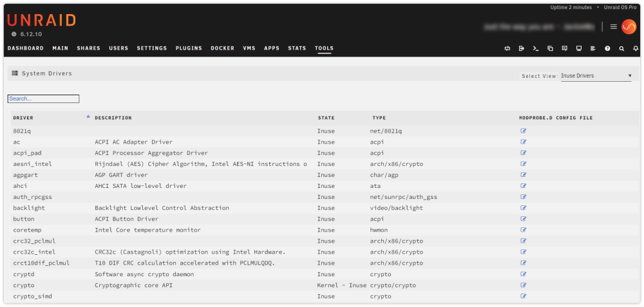Edit modprobe config for coretemp
The width and height of the screenshot is (644, 307).
point(523,230)
